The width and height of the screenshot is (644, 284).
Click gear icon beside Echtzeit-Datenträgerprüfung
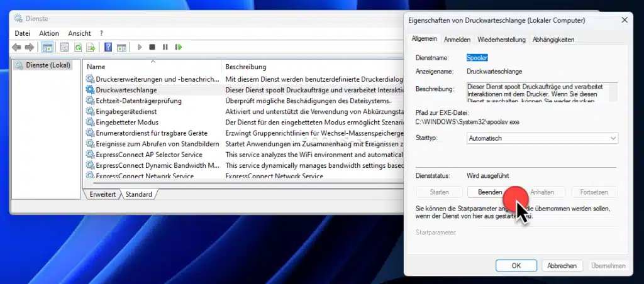pos(90,101)
